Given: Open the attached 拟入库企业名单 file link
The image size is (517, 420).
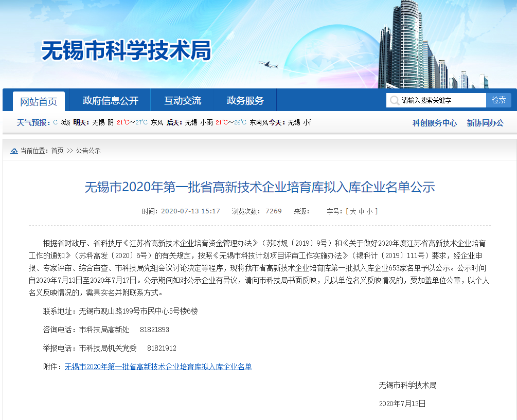Looking at the screenshot, I should click(x=158, y=367).
